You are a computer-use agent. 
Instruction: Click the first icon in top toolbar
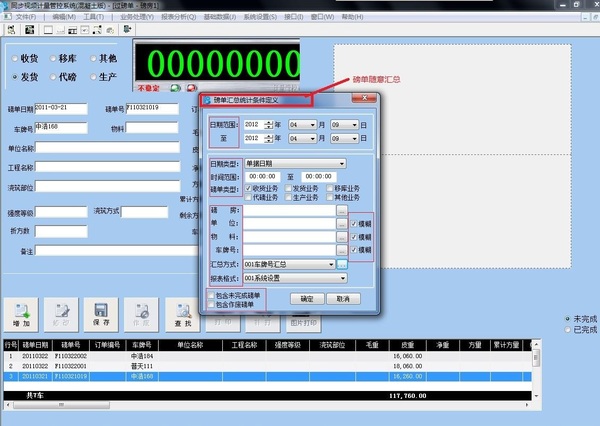(10, 30)
